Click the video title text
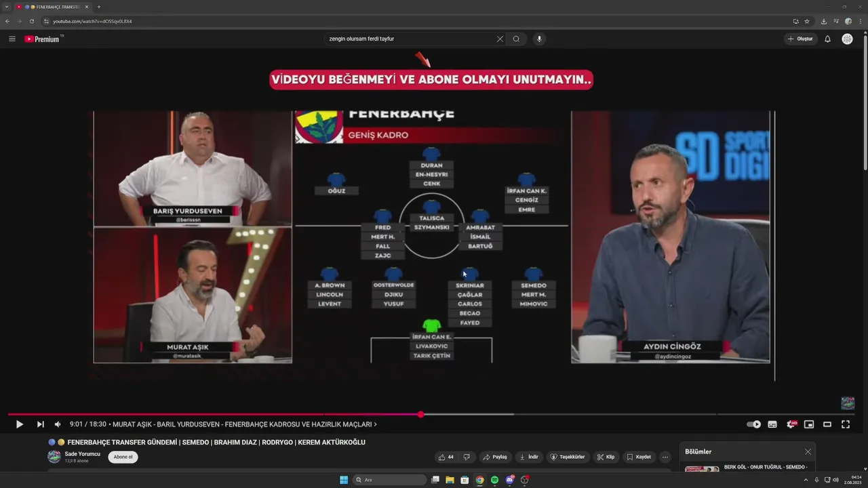868x488 pixels. [216, 442]
